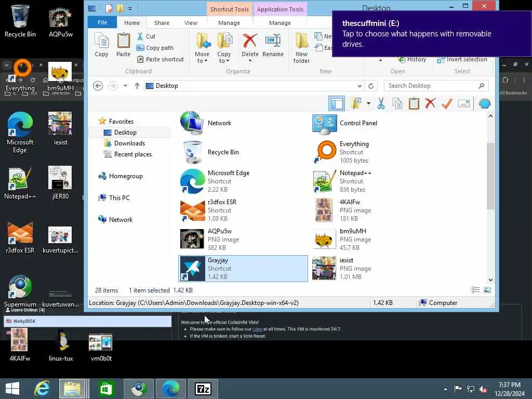Screen dimensions: 532x399
Task: Select Network in the navigation pane
Action: point(121,220)
